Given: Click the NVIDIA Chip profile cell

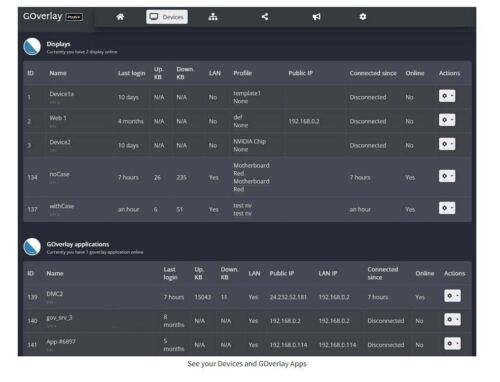Looking at the screenshot, I should (x=250, y=141).
